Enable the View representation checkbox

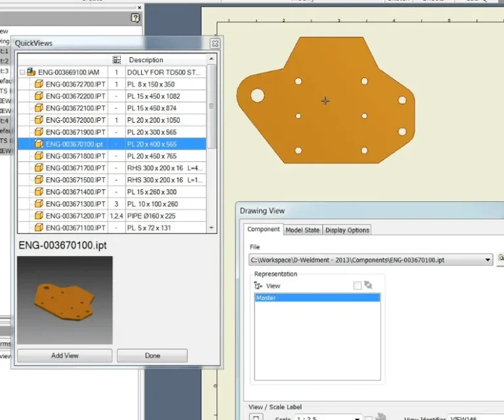tap(357, 285)
